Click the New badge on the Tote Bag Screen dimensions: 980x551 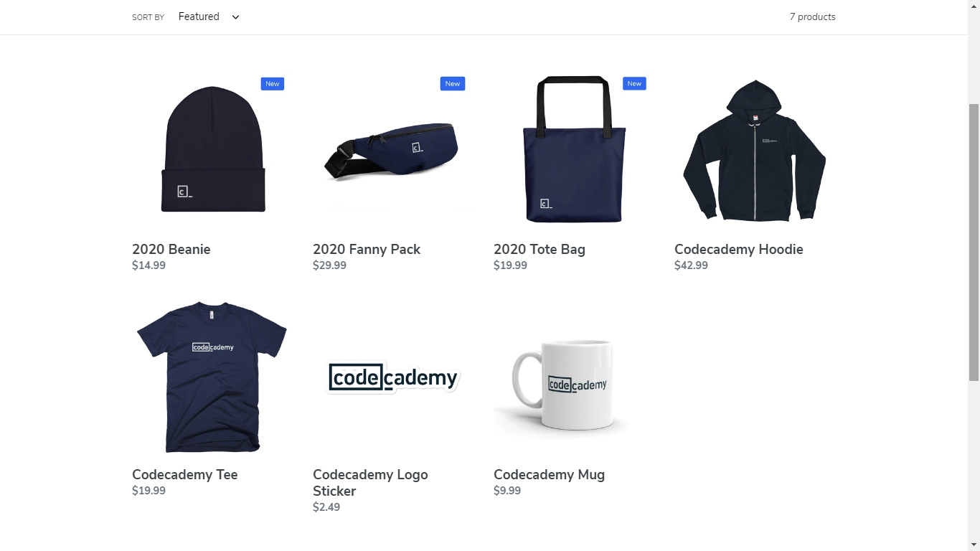[634, 84]
